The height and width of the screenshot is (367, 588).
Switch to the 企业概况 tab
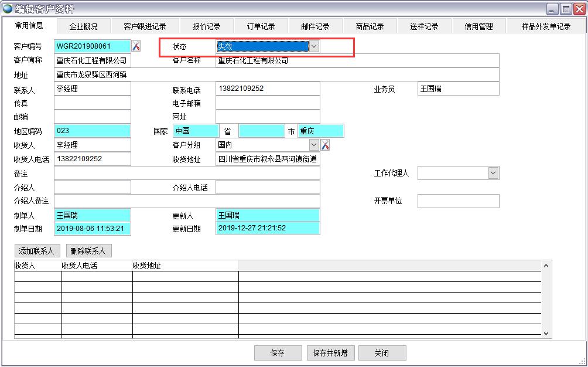pos(83,26)
